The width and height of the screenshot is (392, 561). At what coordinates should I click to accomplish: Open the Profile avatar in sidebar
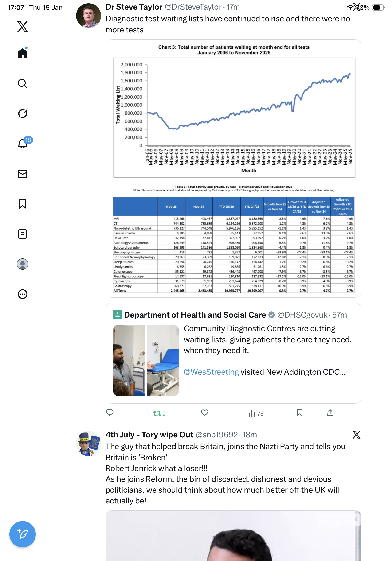pyautogui.click(x=23, y=264)
